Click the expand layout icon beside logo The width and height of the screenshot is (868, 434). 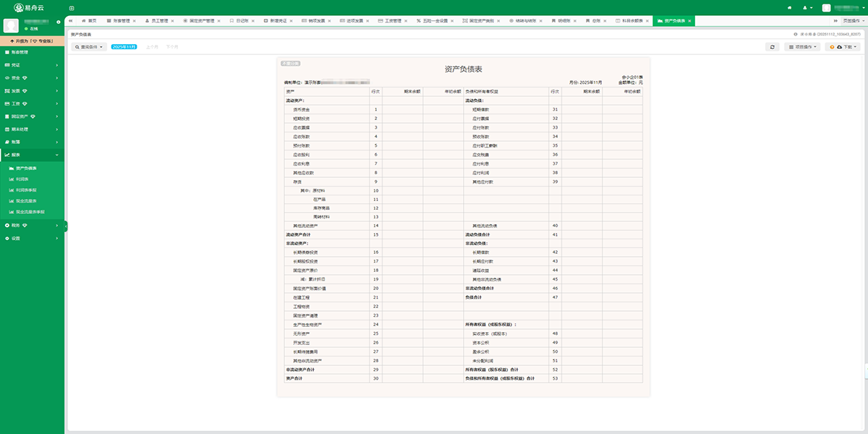[71, 8]
